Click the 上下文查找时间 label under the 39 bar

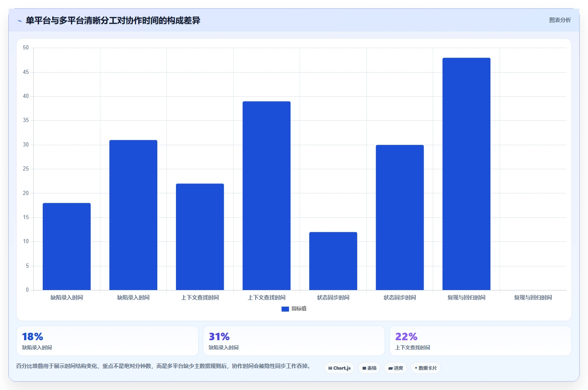266,297
